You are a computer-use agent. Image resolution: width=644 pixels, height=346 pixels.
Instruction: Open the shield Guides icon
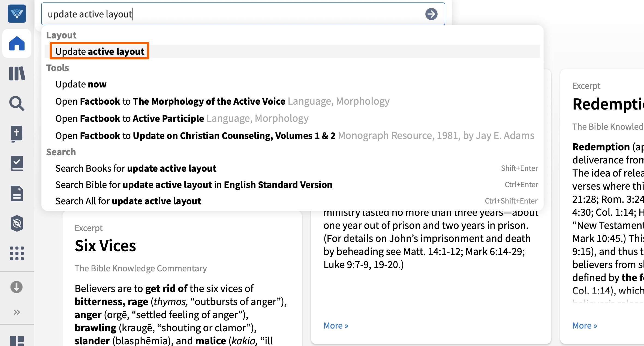(x=17, y=223)
